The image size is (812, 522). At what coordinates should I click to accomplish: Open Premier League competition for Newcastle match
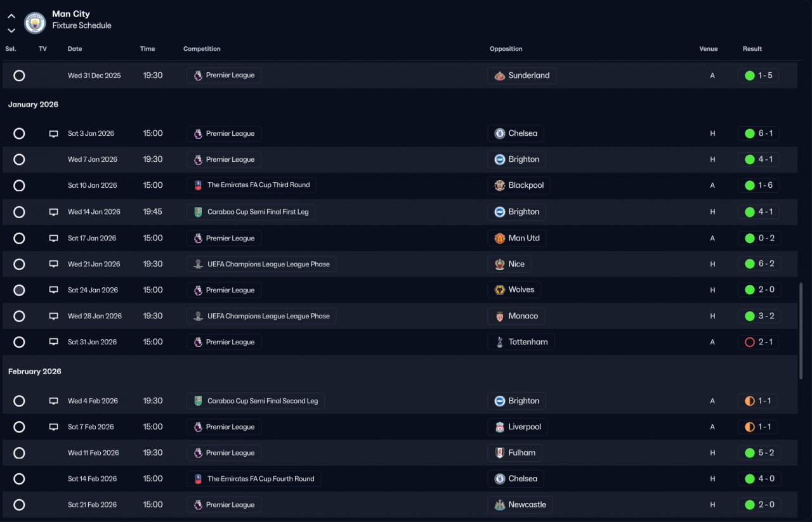pyautogui.click(x=224, y=505)
